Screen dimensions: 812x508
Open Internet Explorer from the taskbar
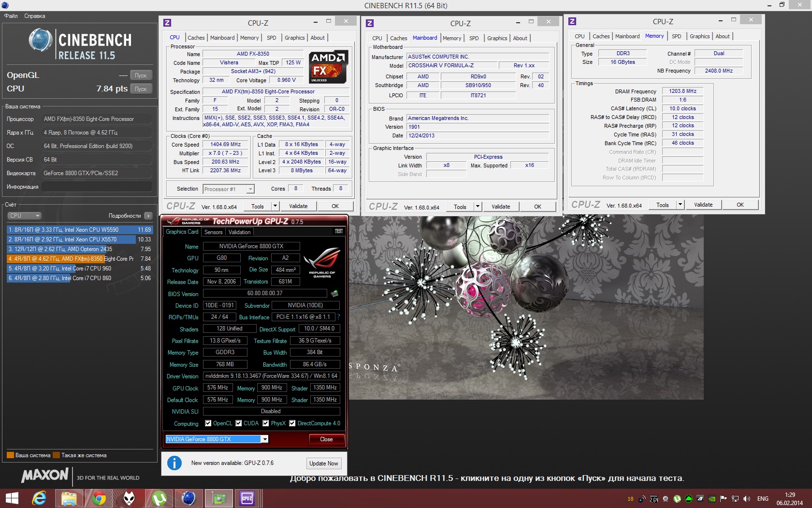coord(39,498)
